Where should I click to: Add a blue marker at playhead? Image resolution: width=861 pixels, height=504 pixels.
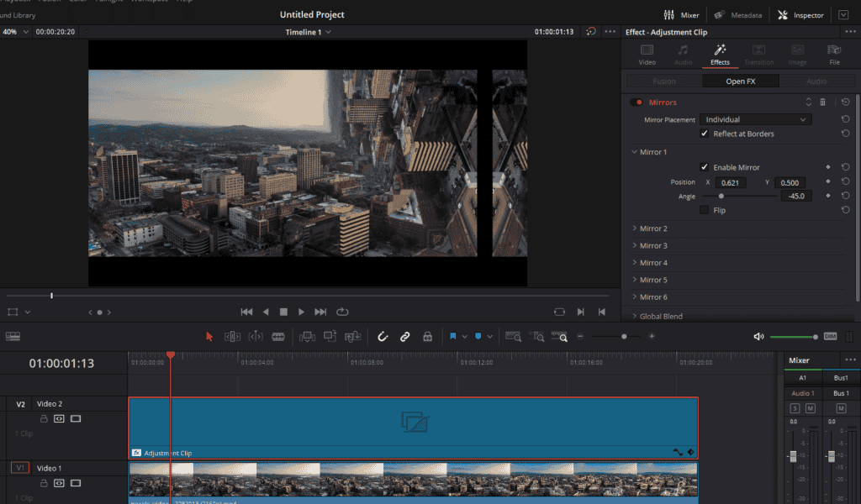click(478, 336)
